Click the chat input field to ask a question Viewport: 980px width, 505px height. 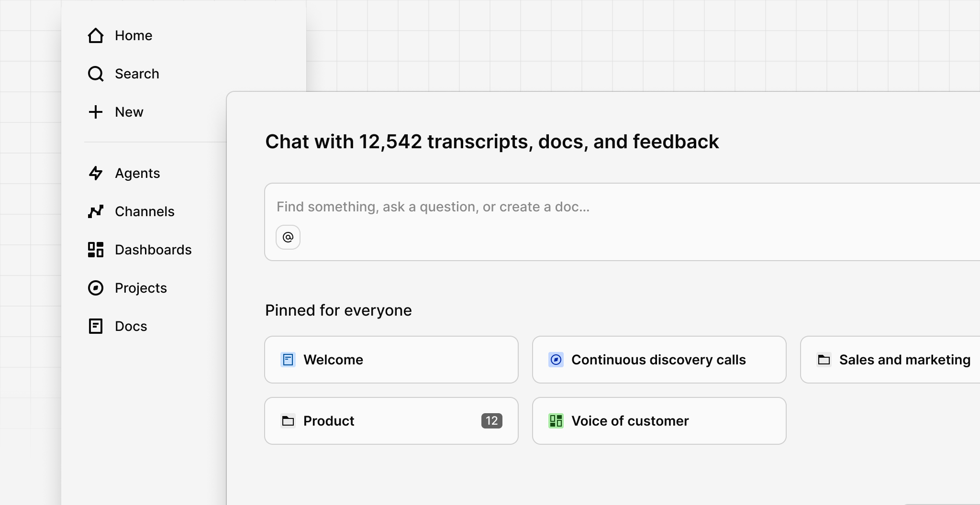point(526,207)
